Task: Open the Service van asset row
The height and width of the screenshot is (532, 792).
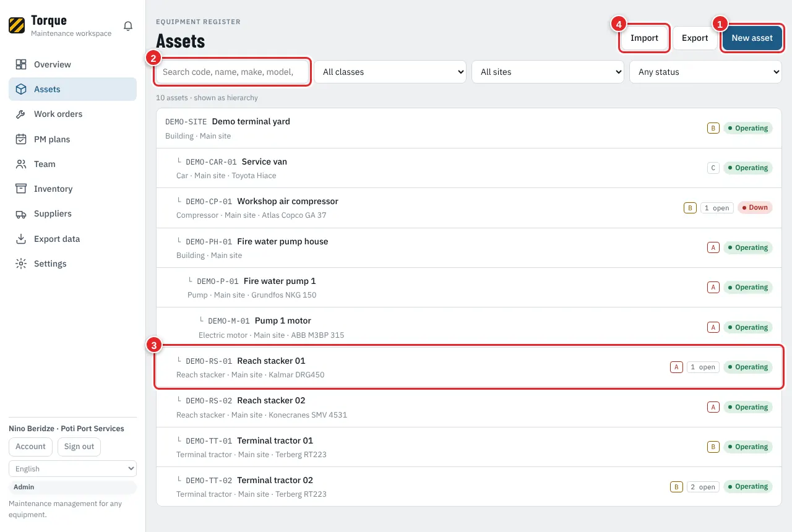Action: point(469,168)
